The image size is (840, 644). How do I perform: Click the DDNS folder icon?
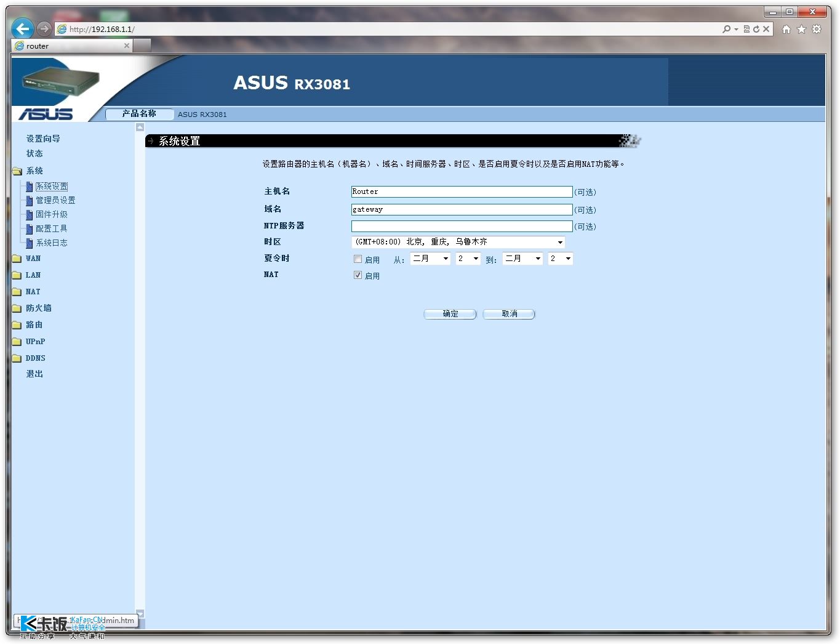tap(17, 358)
